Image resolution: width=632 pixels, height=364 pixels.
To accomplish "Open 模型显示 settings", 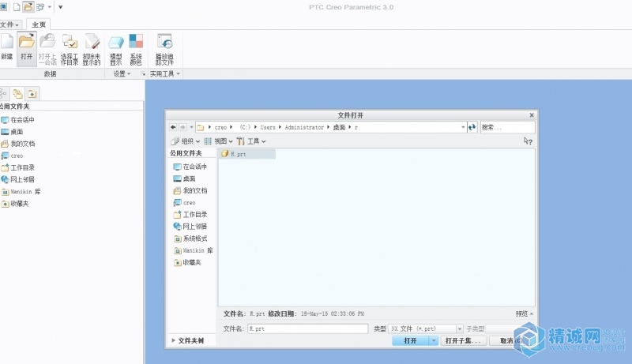I will pos(116,49).
